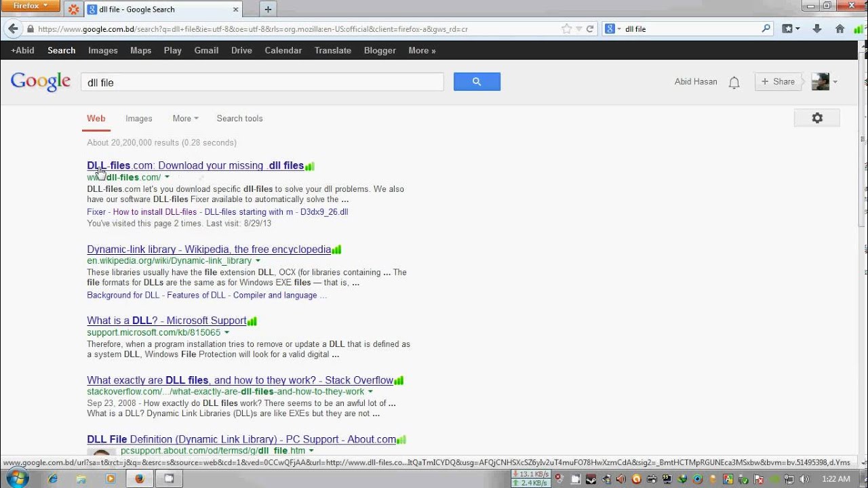The height and width of the screenshot is (488, 868).
Task: Open the Firefox downloads arrow
Action: 817,29
